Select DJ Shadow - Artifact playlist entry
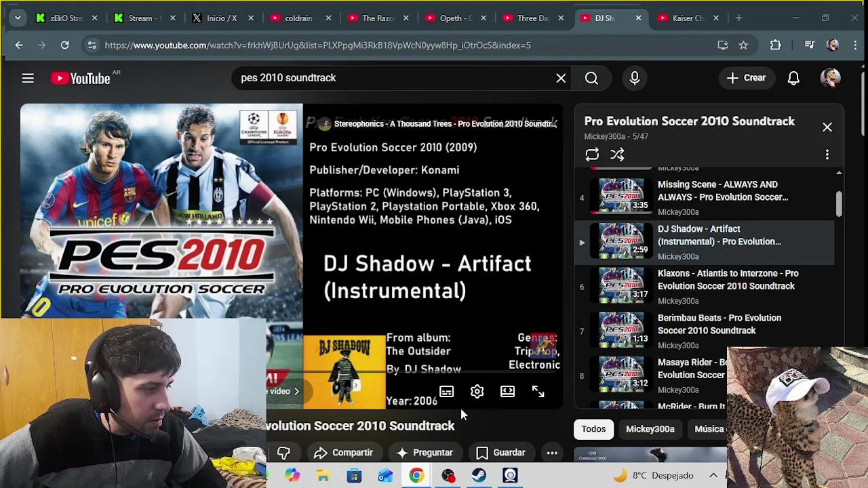This screenshot has height=488, width=868. [705, 242]
